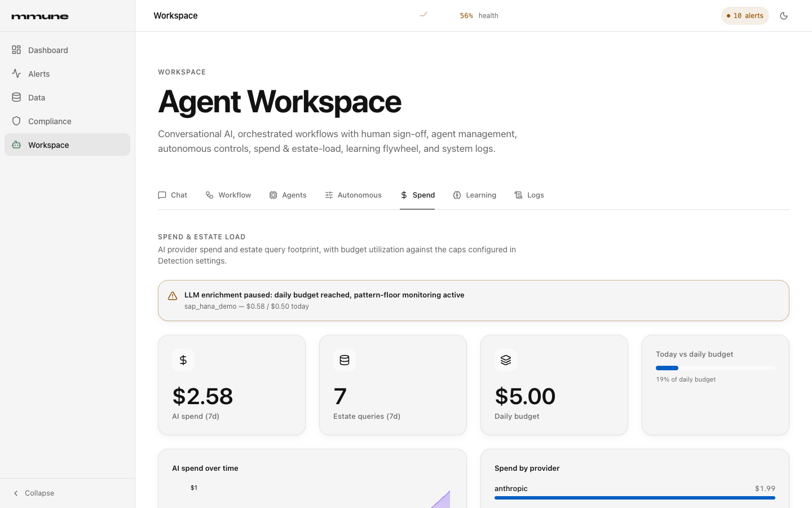This screenshot has height=508, width=812.
Task: Click layers icon on Daily budget card
Action: pyautogui.click(x=506, y=360)
